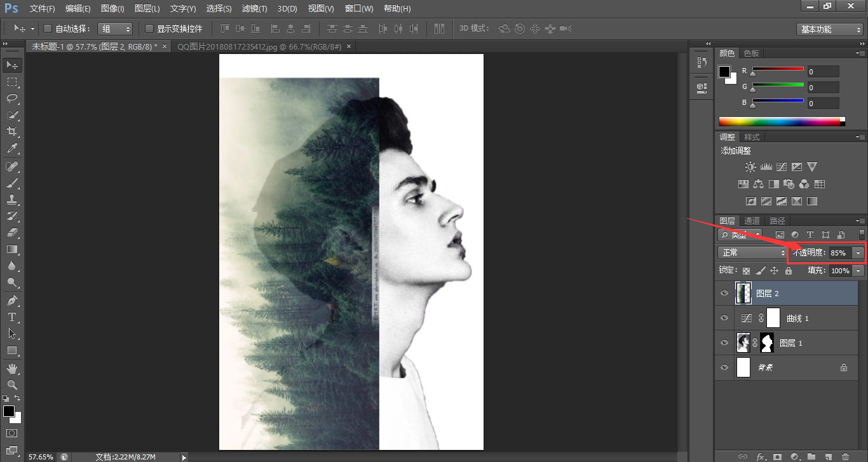Check the 显示变换控件 option
Image resolution: width=868 pixels, height=462 pixels.
click(x=149, y=29)
